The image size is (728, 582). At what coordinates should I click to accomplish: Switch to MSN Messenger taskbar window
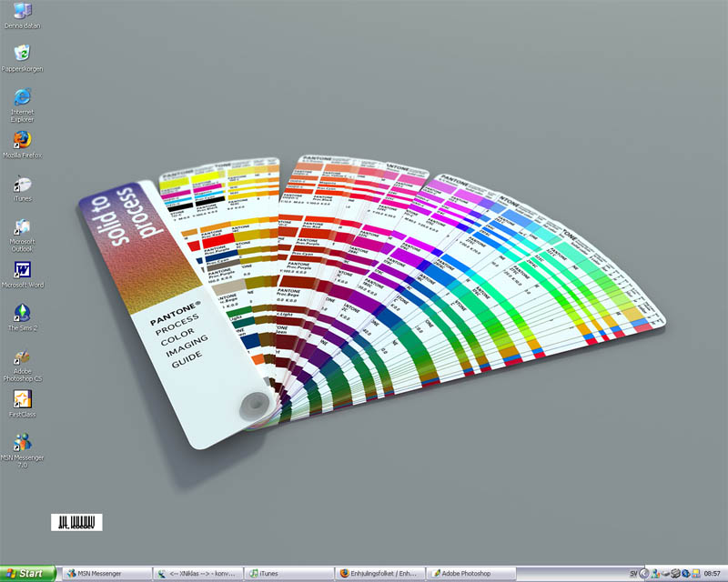tap(106, 574)
